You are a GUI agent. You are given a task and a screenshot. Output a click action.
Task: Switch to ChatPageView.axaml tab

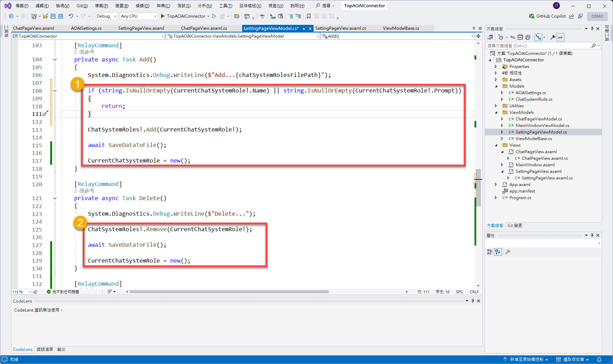[x=33, y=28]
